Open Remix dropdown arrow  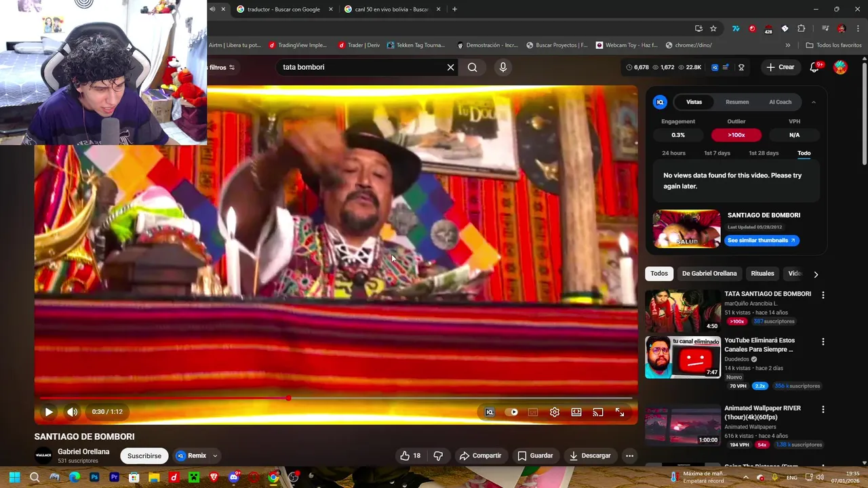215,455
